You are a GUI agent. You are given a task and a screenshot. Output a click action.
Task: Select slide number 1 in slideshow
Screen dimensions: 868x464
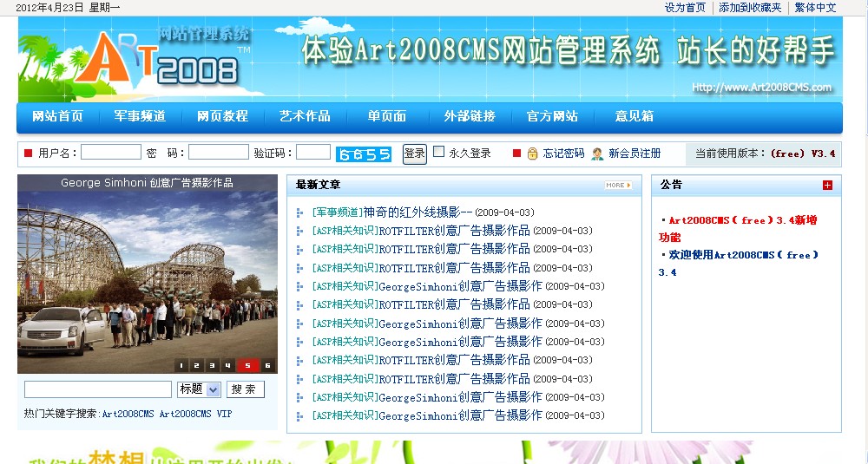[181, 365]
